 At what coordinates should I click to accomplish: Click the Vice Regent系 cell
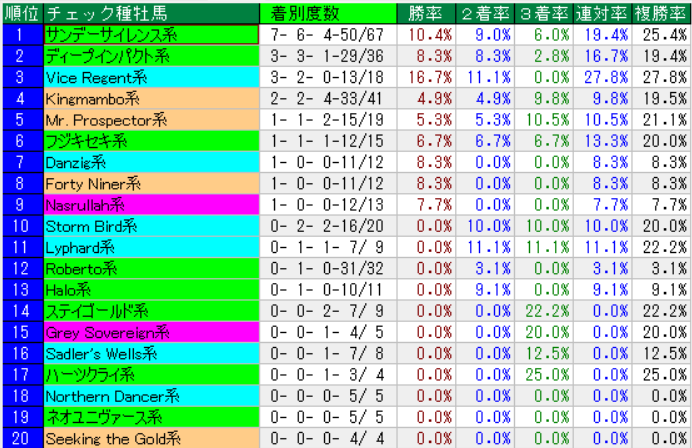pos(151,77)
